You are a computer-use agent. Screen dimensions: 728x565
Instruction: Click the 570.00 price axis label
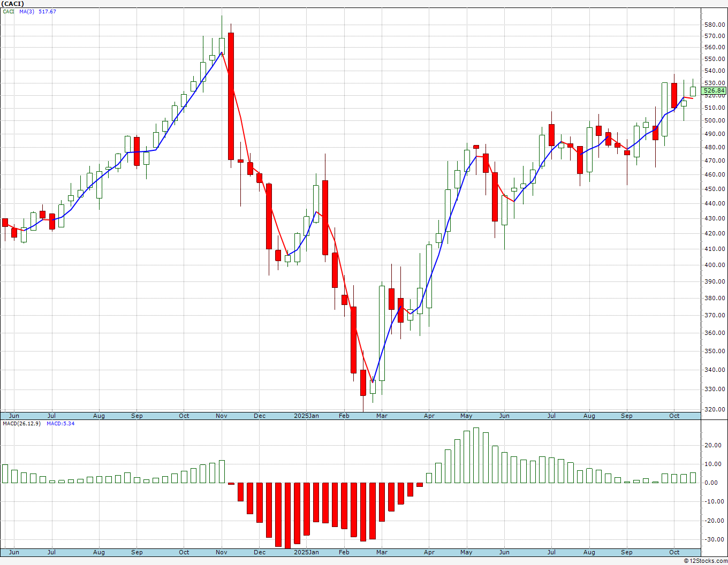[715, 36]
